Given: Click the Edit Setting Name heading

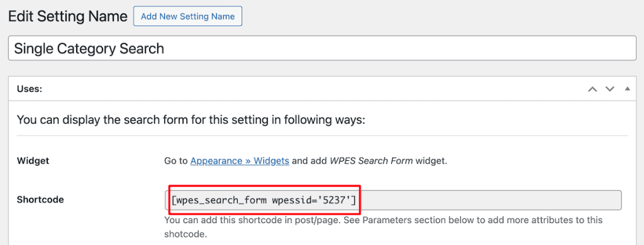Looking at the screenshot, I should tap(68, 16).
